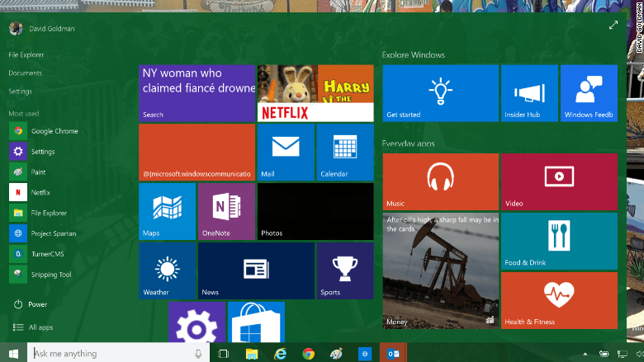
Task: Click the Everyday apps group heading
Action: [x=408, y=143]
